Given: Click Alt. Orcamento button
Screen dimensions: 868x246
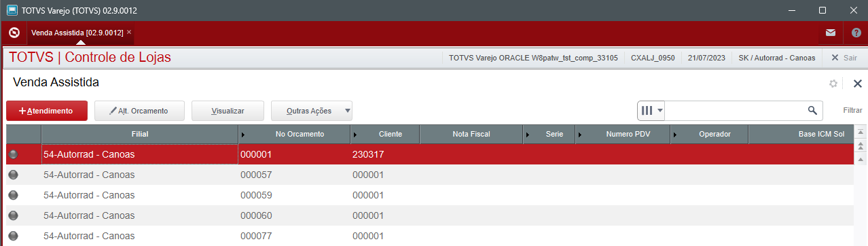Looking at the screenshot, I should (139, 110).
